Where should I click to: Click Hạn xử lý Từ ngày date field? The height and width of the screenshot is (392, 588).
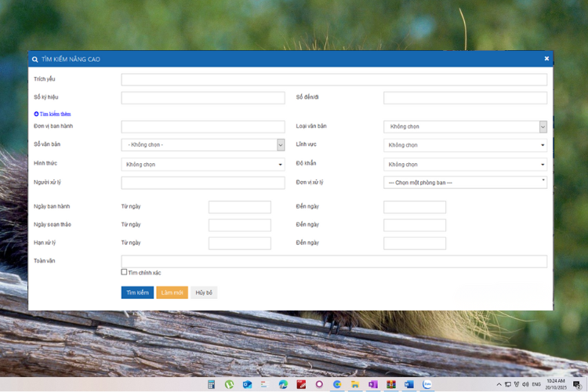[240, 243]
